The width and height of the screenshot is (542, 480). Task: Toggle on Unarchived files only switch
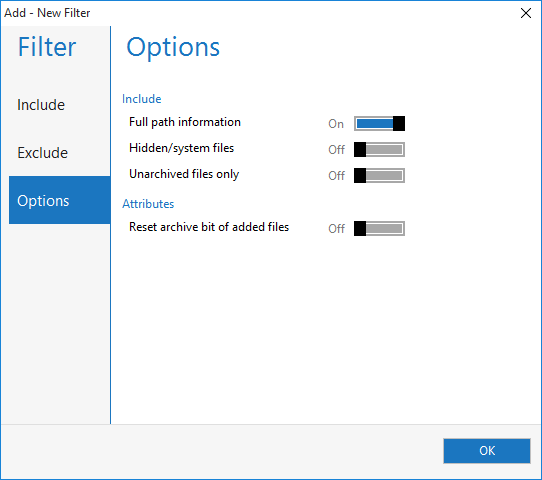point(379,175)
